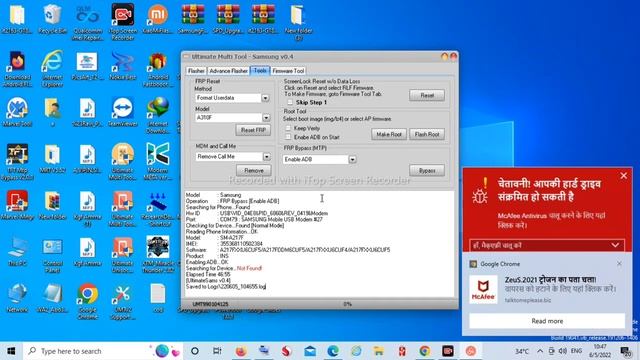The image size is (640, 360).
Task: Open the Internet Download Manager desktop icon
Action: pos(158,115)
